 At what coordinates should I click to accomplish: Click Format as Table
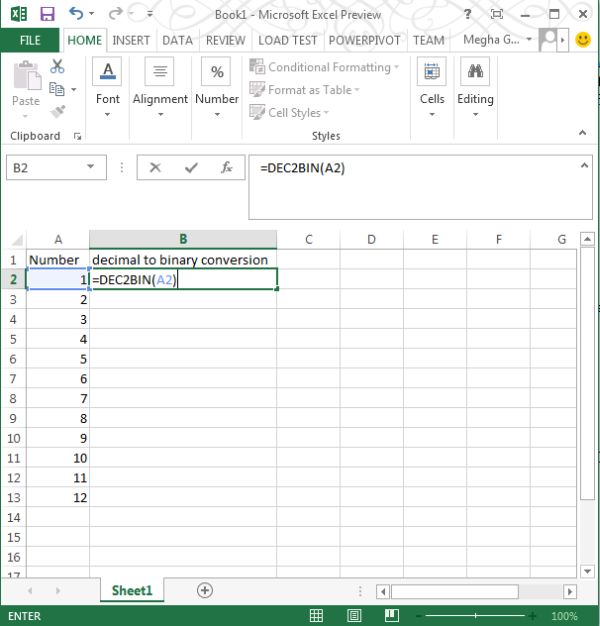(x=304, y=90)
